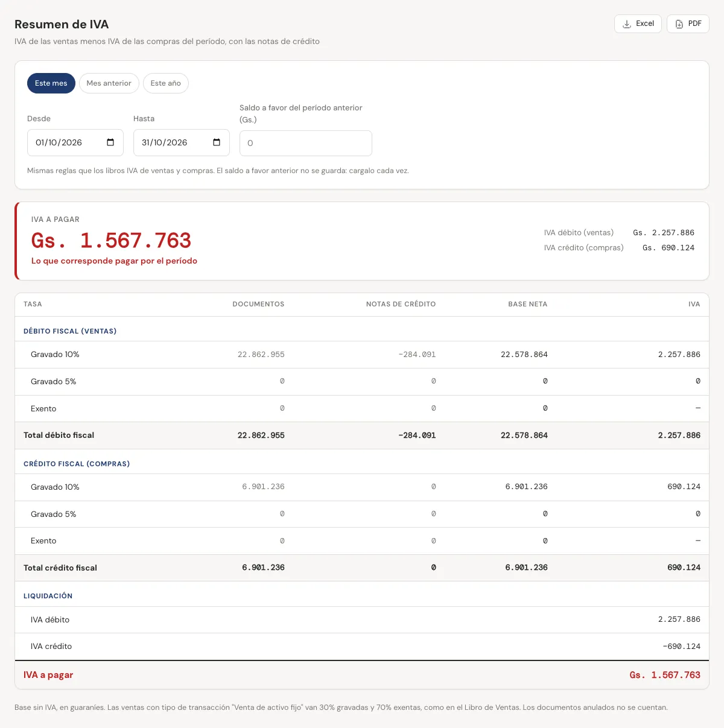Open the calendar picker in Desde field
This screenshot has width=724, height=728.
point(110,142)
